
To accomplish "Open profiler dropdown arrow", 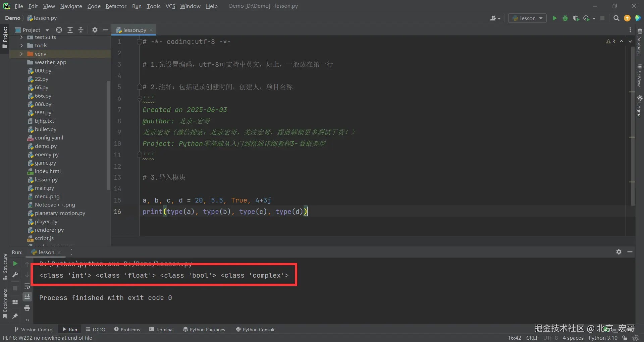I will click(x=594, y=18).
